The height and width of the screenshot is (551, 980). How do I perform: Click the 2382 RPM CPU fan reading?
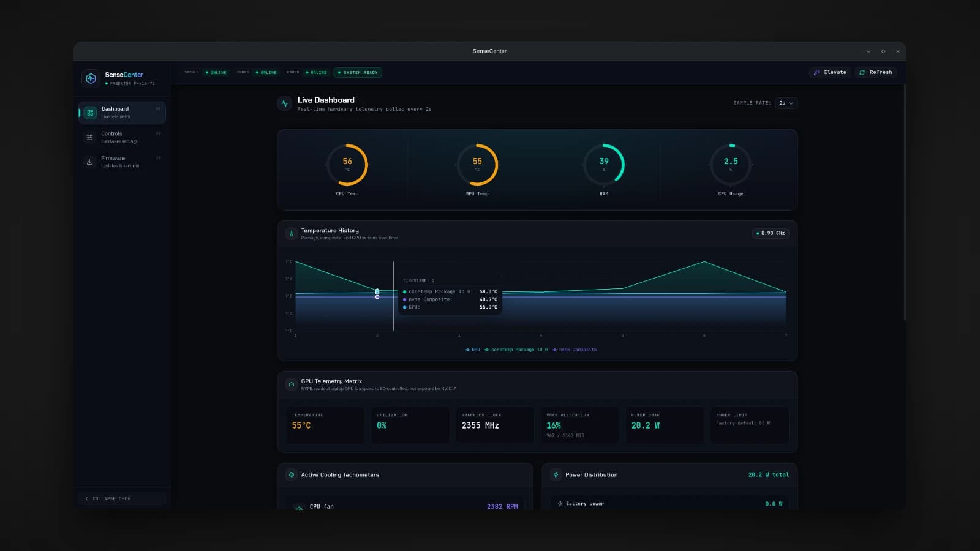point(502,507)
